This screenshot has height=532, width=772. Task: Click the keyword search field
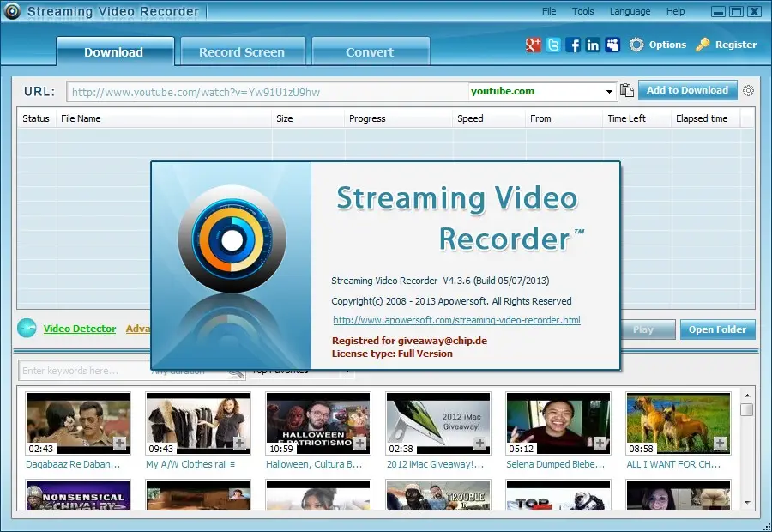click(x=84, y=371)
